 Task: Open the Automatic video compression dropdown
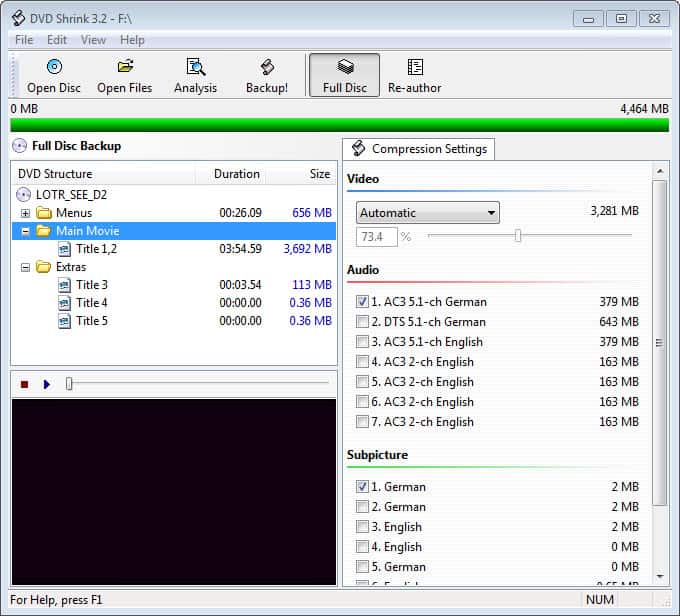pyautogui.click(x=428, y=213)
